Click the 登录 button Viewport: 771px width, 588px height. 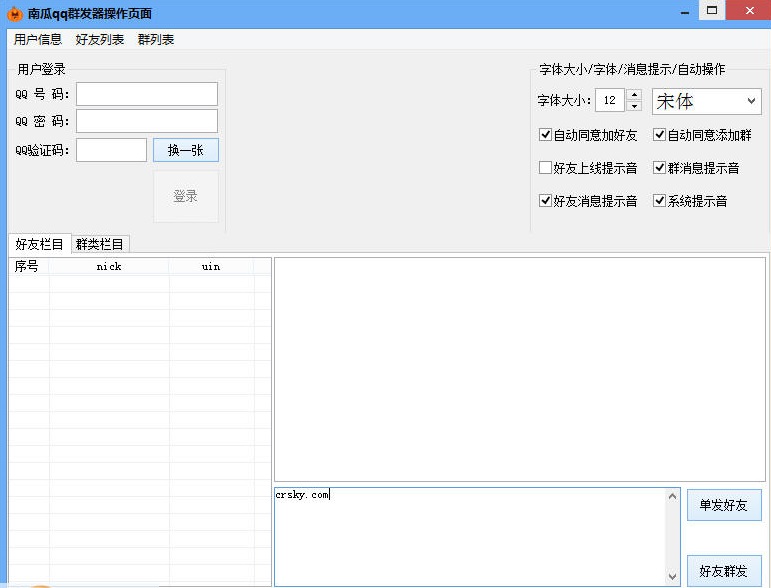[x=185, y=196]
